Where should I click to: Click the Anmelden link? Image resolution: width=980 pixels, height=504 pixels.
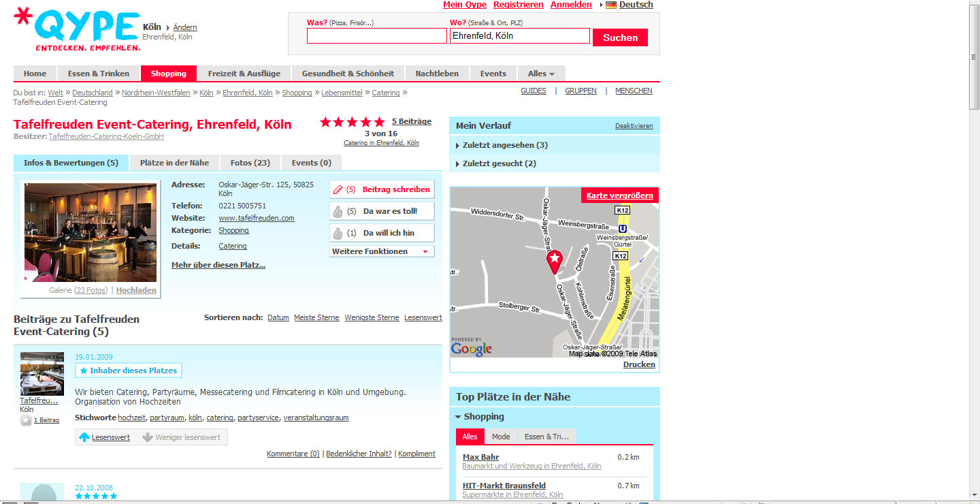571,5
